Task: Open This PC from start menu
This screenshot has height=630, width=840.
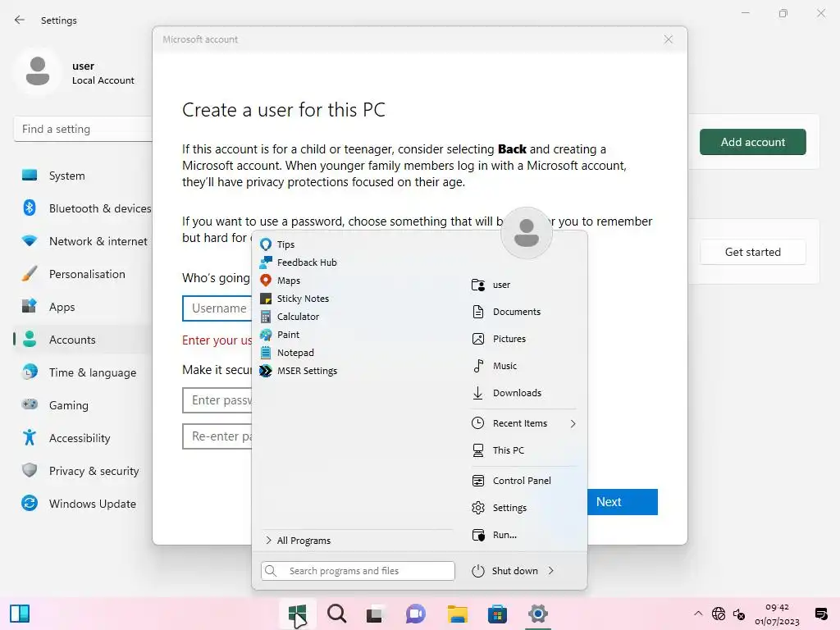Action: (x=498, y=450)
